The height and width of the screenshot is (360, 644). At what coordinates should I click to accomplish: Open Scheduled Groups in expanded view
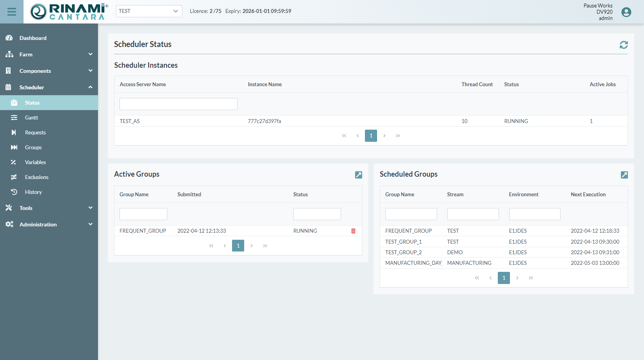[x=624, y=175]
